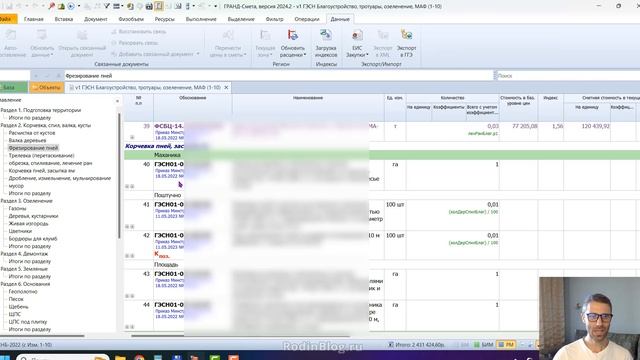Open the Обновить расценки dropdown arrow
This screenshot has width=640, height=360.
(305, 55)
